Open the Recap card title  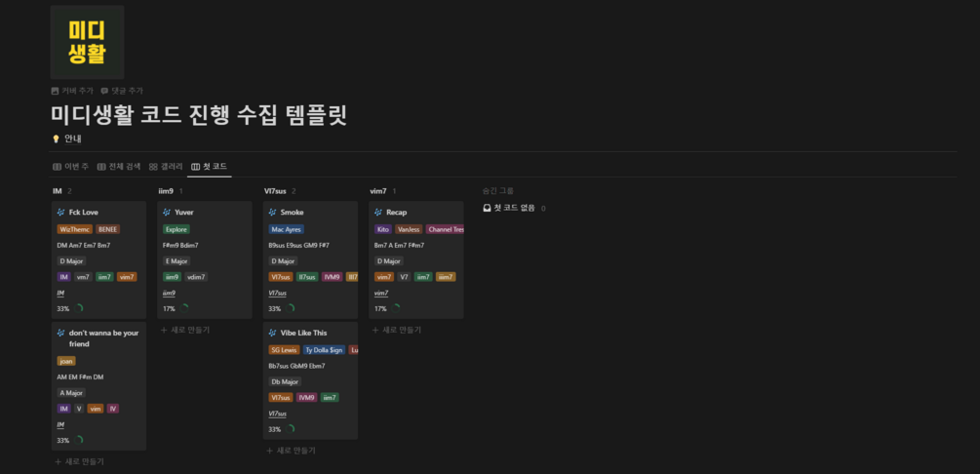click(x=396, y=212)
